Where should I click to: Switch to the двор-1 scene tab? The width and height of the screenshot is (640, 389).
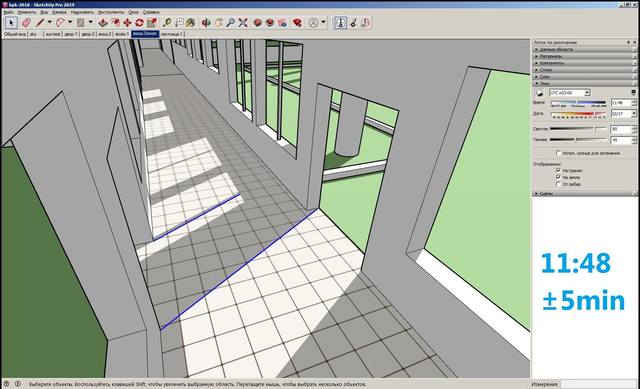pyautogui.click(x=70, y=34)
